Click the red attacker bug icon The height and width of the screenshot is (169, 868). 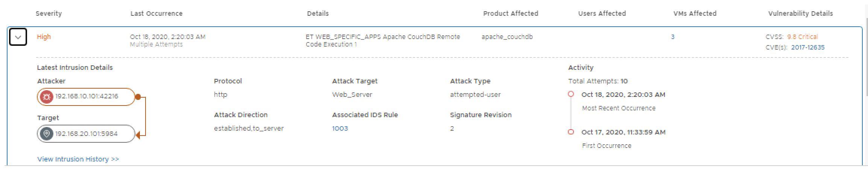click(46, 97)
